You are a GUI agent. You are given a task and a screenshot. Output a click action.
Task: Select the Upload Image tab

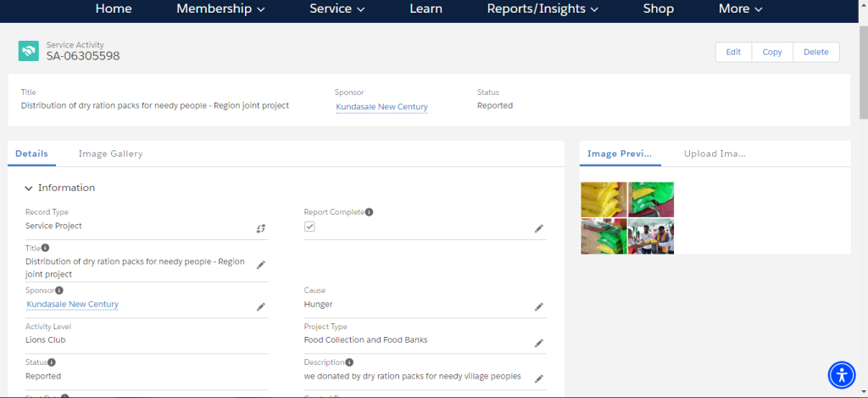point(715,154)
